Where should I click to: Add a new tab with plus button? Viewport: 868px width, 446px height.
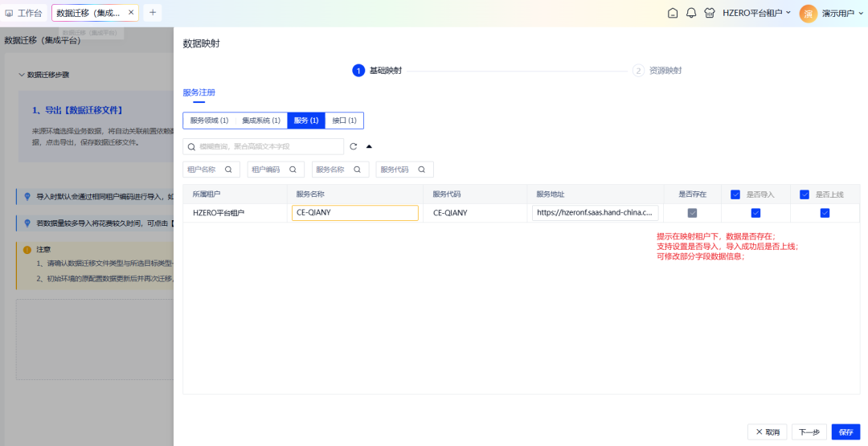(x=152, y=12)
